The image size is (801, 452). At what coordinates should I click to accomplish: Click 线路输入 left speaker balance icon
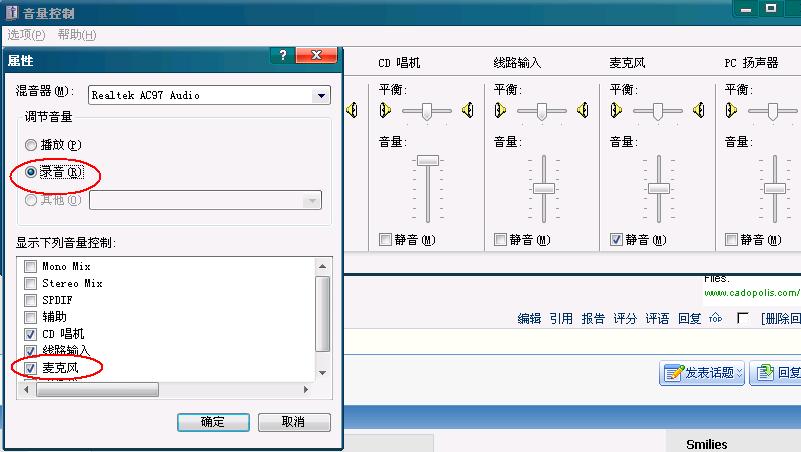coord(500,110)
